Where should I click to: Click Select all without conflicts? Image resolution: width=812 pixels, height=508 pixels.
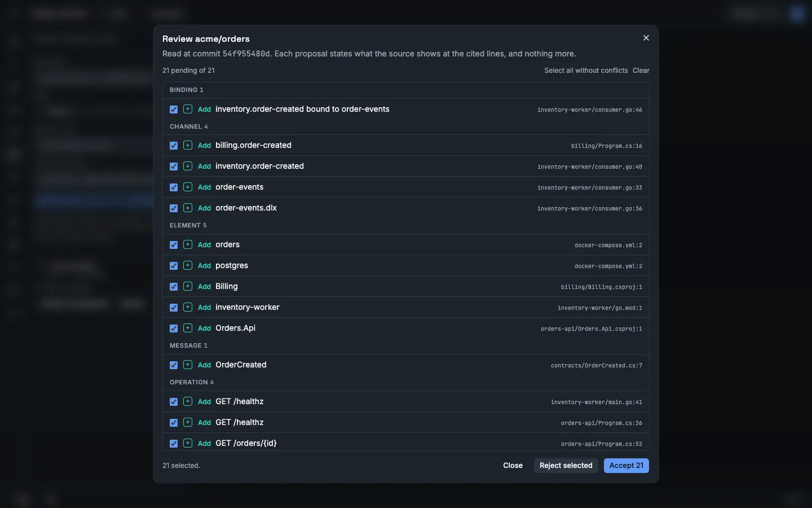pyautogui.click(x=586, y=71)
